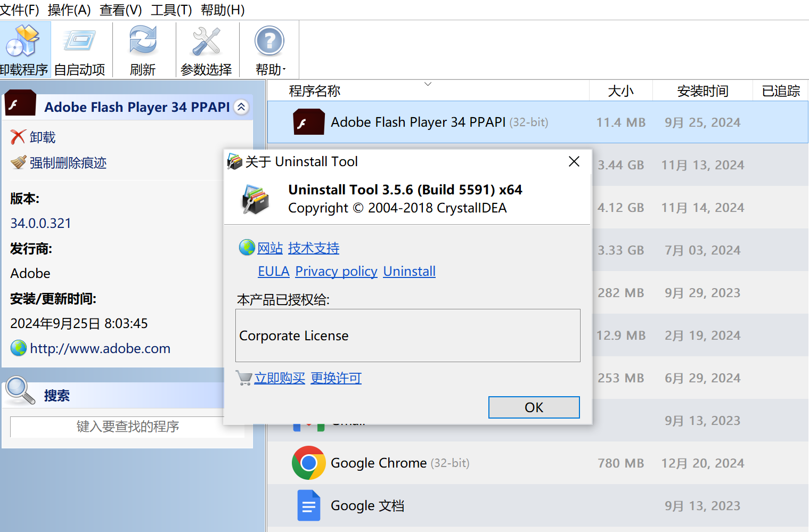
Task: Click the toolbox icon in About dialog
Action: coord(256,199)
